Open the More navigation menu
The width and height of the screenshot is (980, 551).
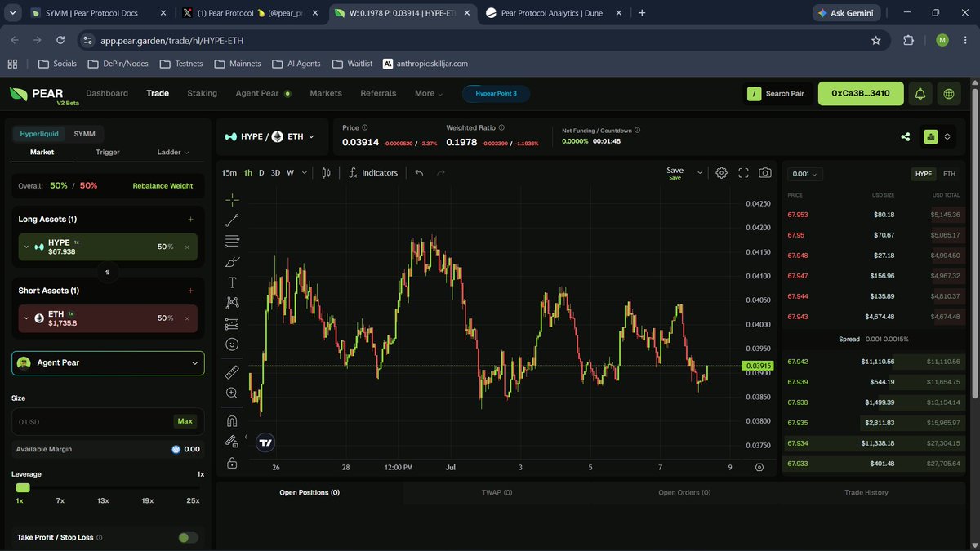coord(429,93)
